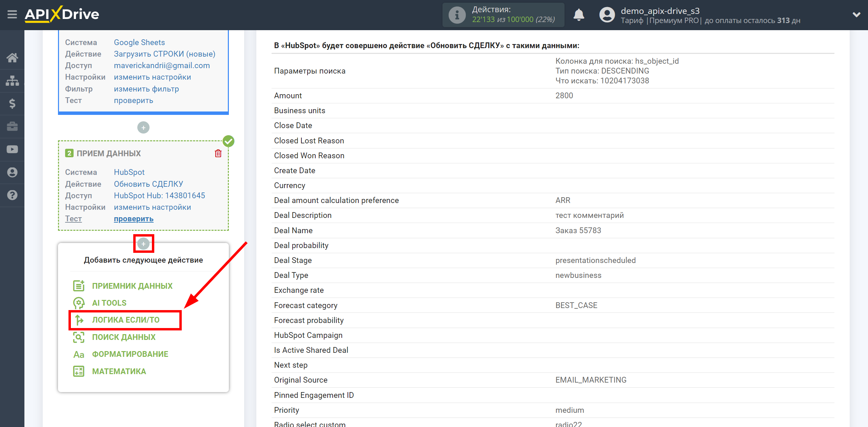Select ПРИЕМНИК ДАННЫХ action

tap(132, 286)
